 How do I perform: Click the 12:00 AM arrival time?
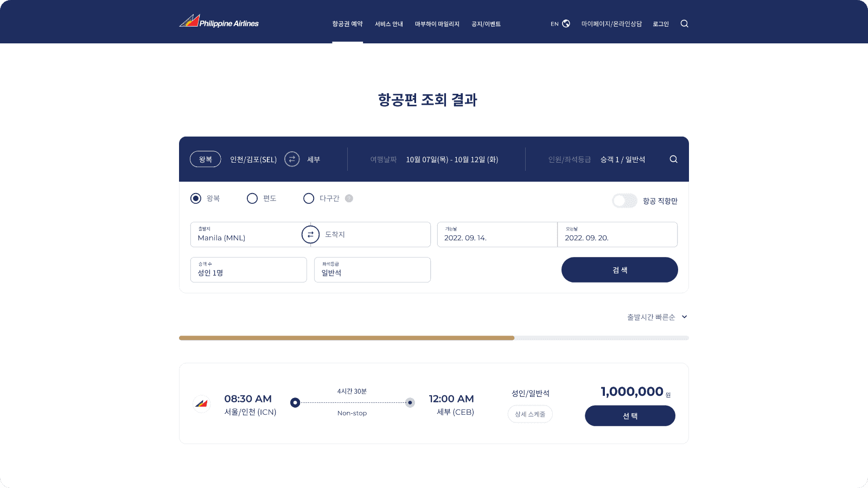coord(451,399)
